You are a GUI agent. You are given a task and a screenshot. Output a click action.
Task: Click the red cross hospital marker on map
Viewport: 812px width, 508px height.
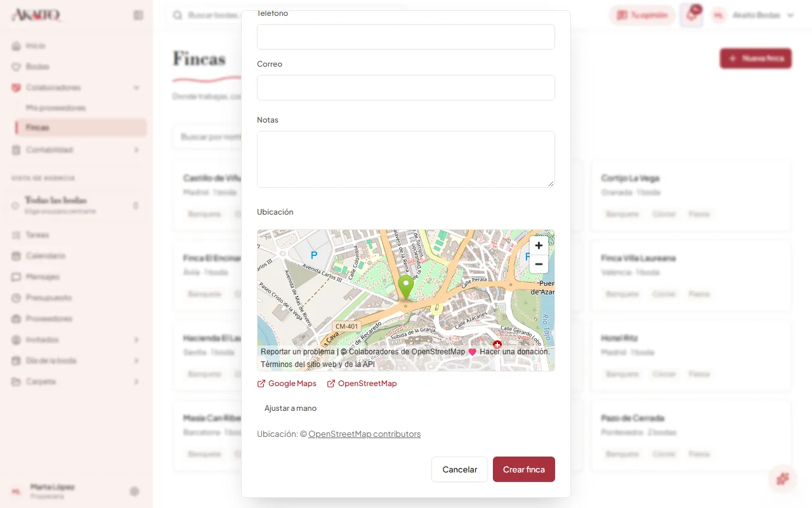[497, 345]
